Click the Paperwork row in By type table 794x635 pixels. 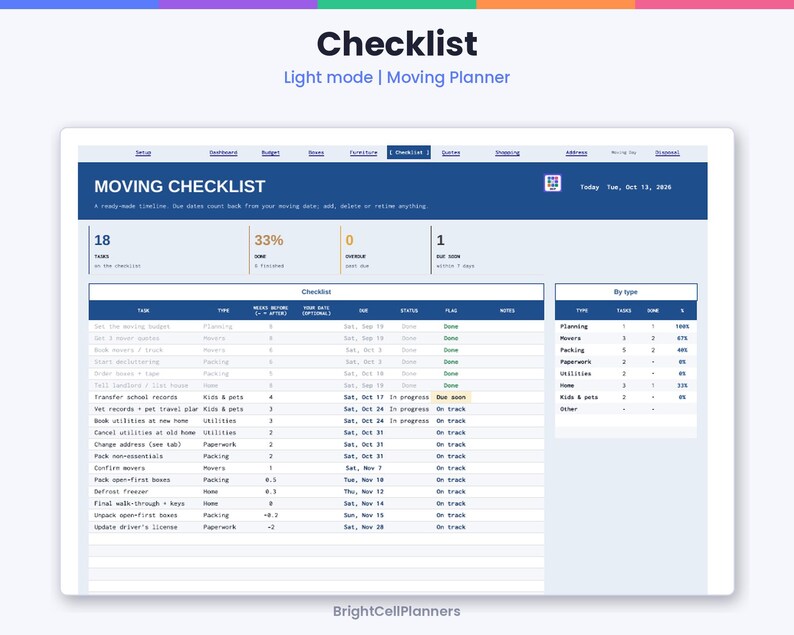[626, 362]
